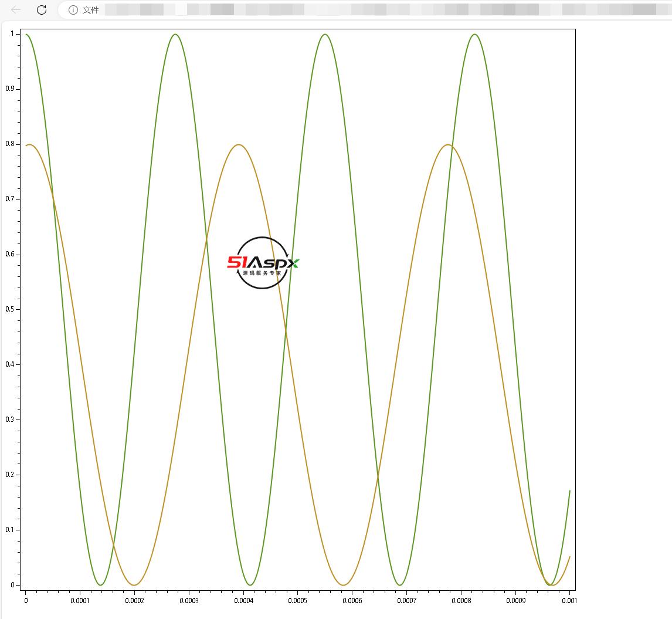Click x-axis label 0.0008
The image size is (672, 619).
tap(461, 601)
